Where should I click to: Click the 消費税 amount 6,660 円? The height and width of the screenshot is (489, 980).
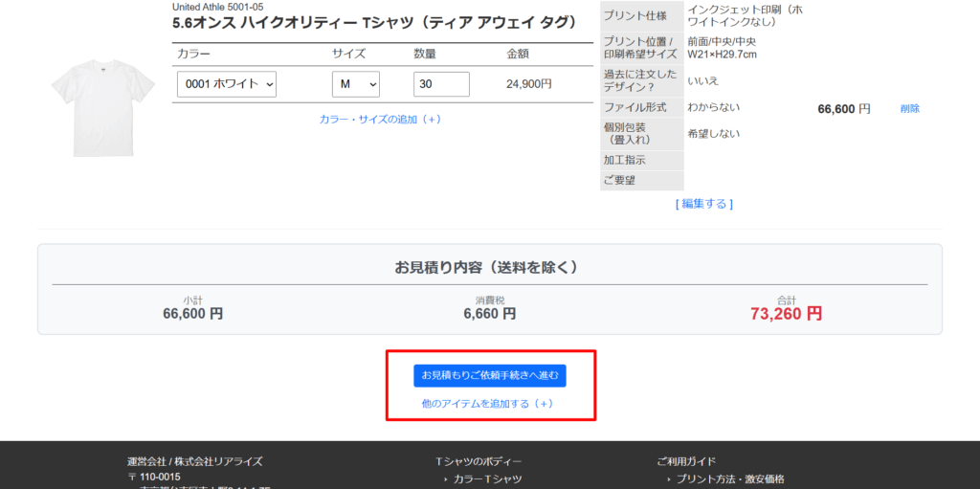[x=489, y=313]
